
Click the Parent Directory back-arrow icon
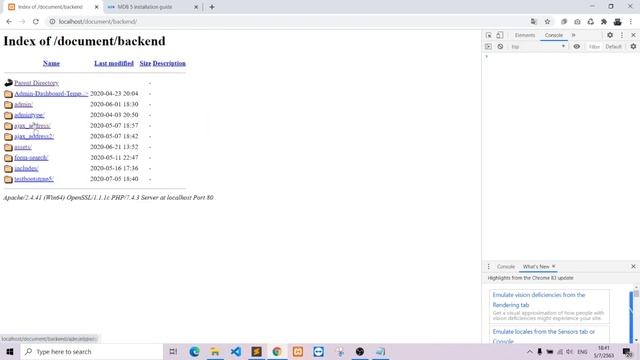click(x=8, y=83)
